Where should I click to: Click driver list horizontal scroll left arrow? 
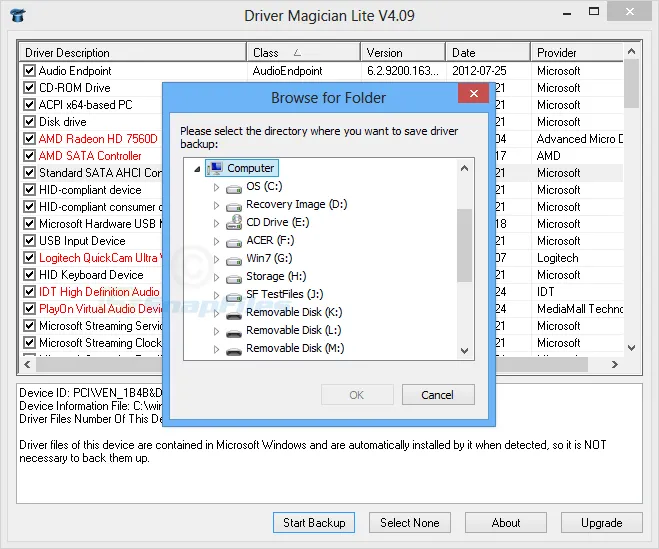pos(27,364)
